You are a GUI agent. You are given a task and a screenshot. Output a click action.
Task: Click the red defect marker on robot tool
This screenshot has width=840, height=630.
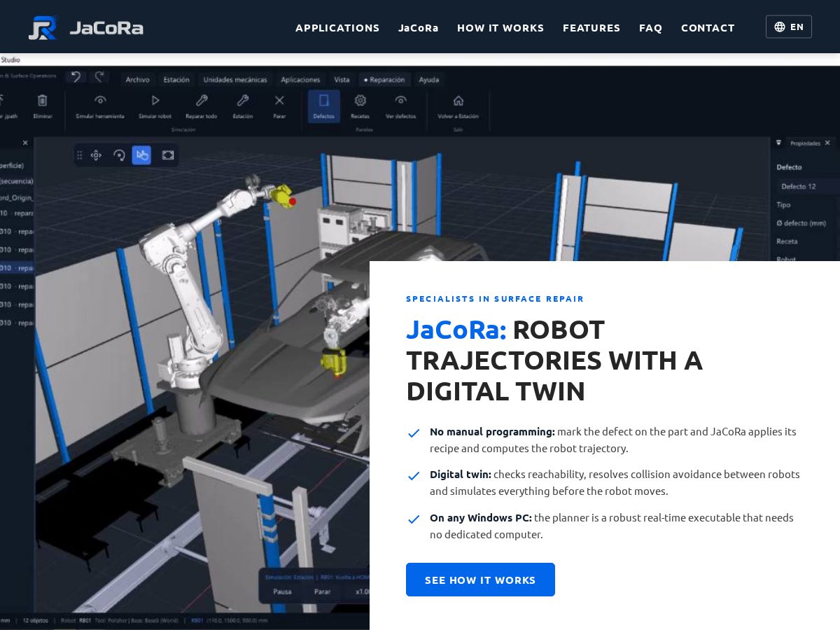293,202
